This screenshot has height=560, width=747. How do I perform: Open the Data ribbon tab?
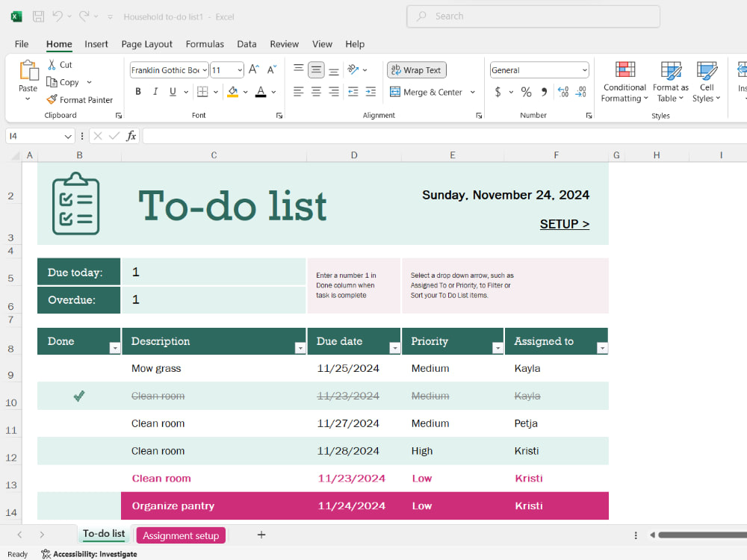(247, 44)
